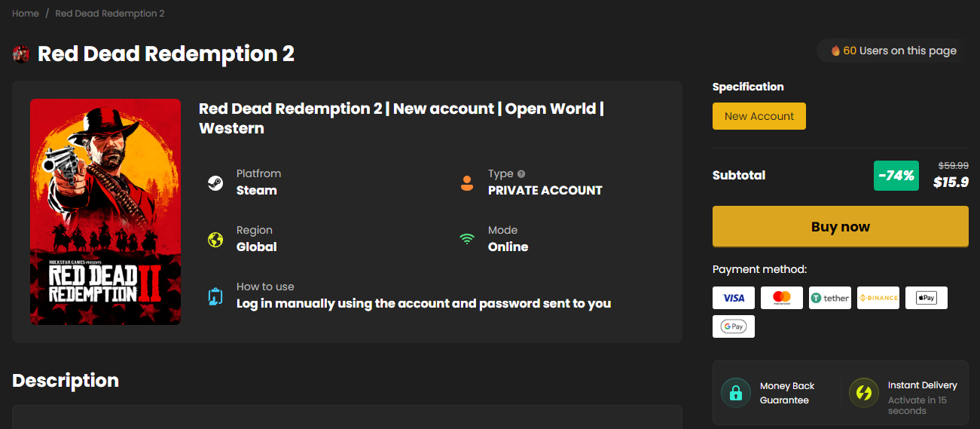The width and height of the screenshot is (980, 429).
Task: Click the PRIVATE ACCOUNT type value
Action: coord(545,191)
